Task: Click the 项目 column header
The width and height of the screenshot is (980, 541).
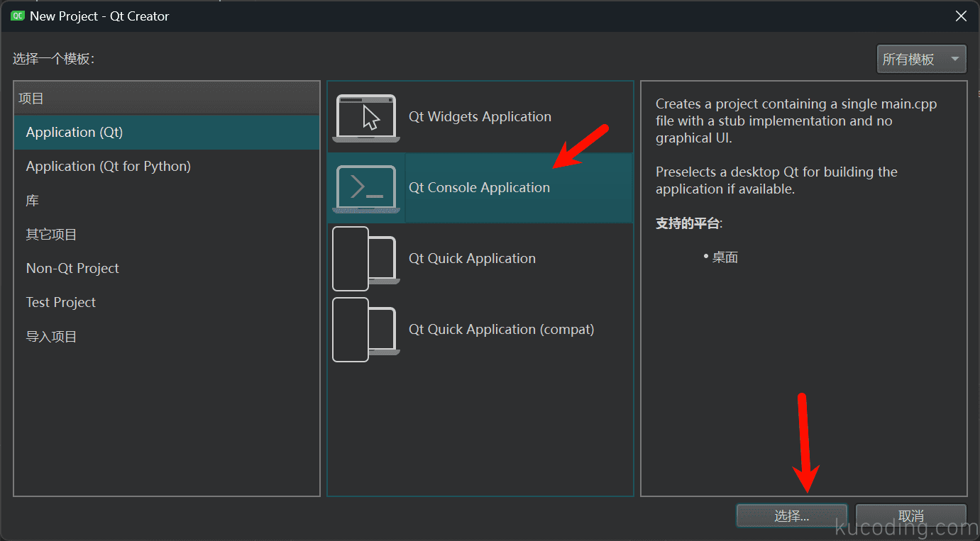Action: coord(167,99)
